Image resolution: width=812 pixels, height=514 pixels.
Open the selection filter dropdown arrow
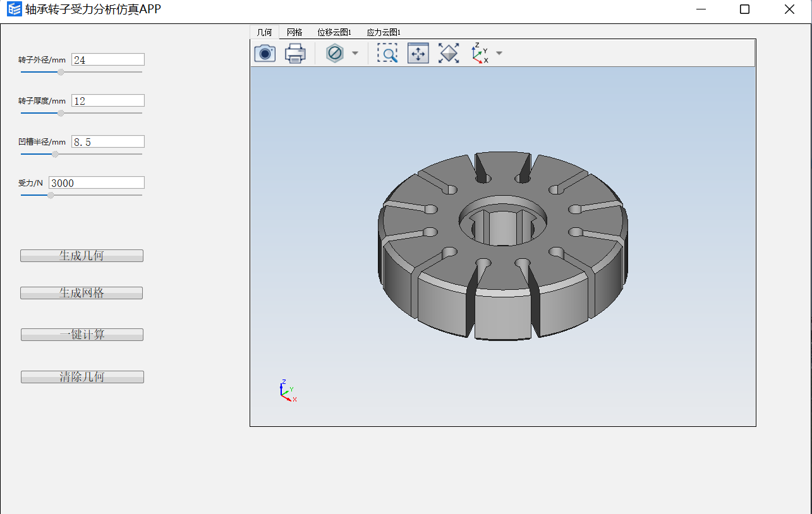tap(354, 54)
